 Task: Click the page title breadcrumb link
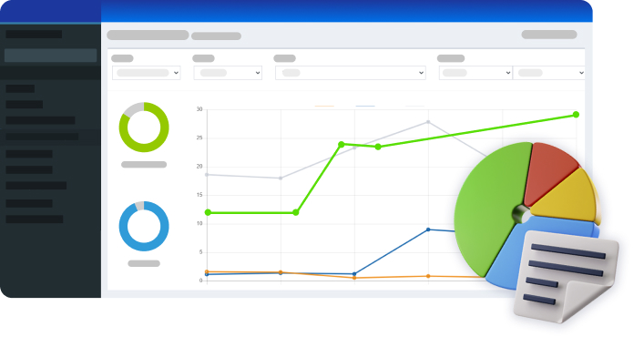click(x=148, y=35)
